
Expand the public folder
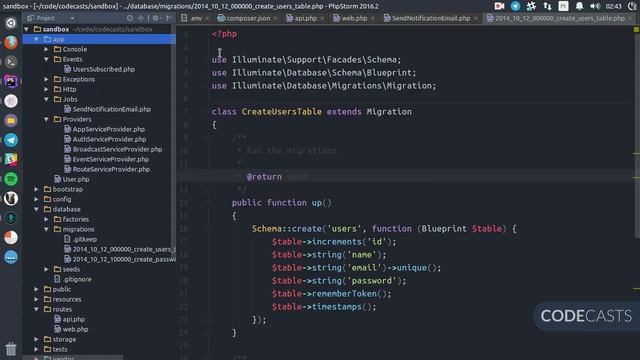click(x=37, y=289)
